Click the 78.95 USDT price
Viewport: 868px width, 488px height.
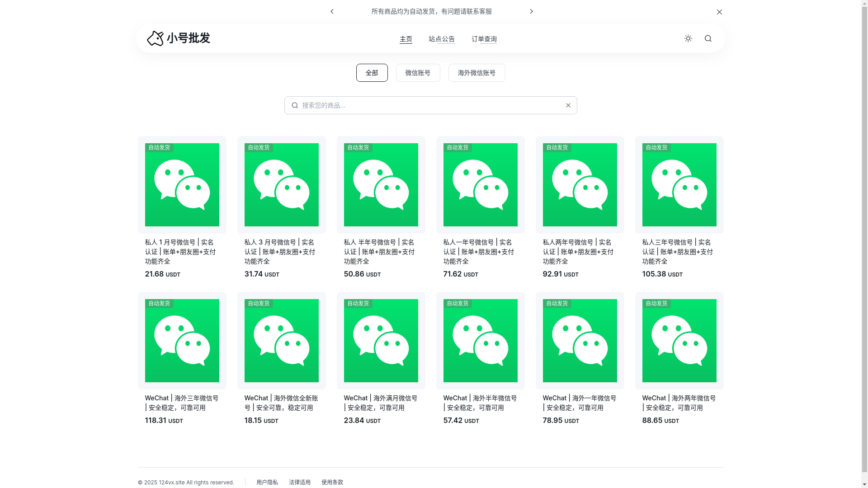tap(561, 421)
